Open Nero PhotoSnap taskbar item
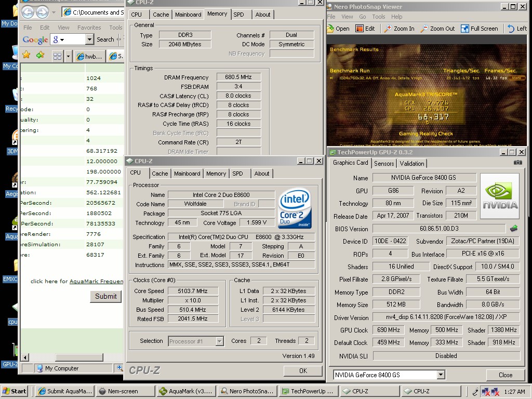 pos(247,391)
